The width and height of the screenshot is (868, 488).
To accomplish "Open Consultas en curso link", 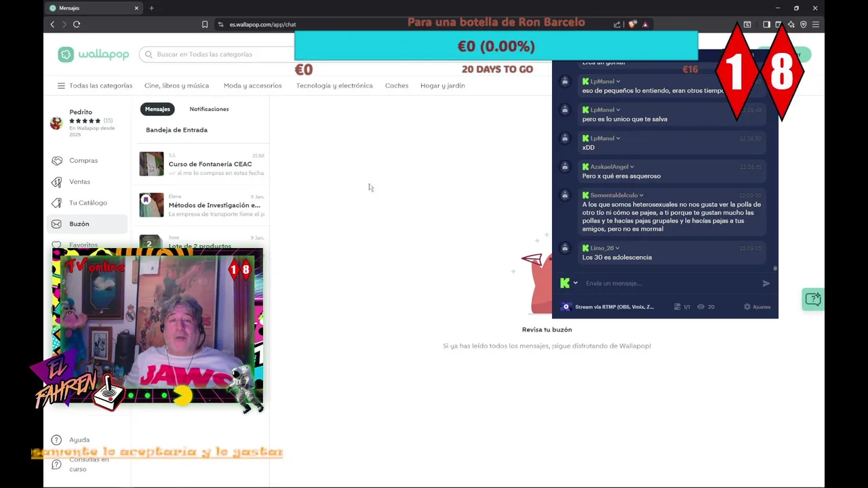I will 89,464.
